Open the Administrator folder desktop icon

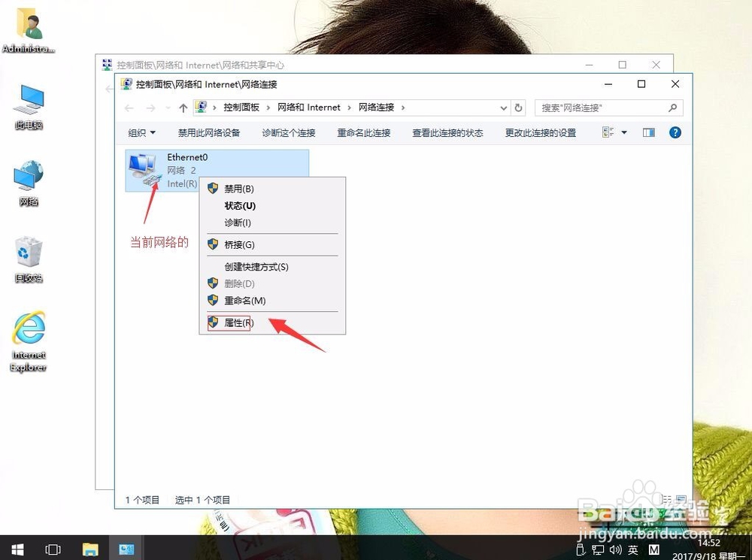[29, 29]
